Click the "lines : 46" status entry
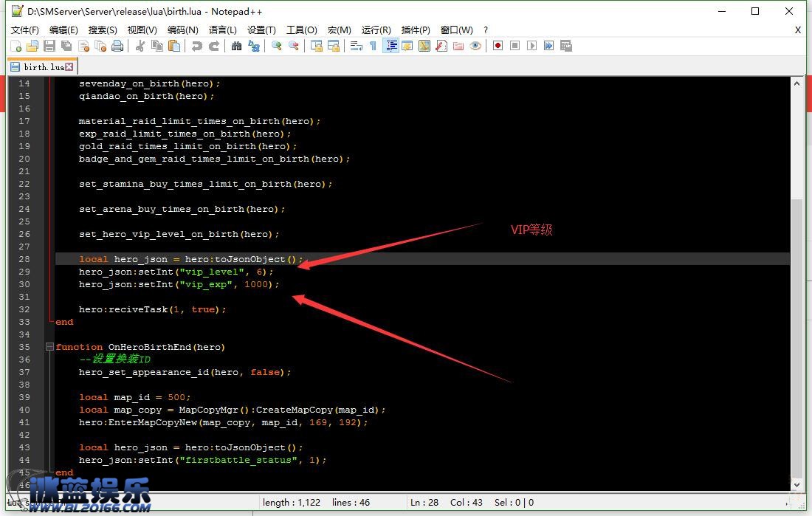This screenshot has height=516, width=812. [x=351, y=503]
